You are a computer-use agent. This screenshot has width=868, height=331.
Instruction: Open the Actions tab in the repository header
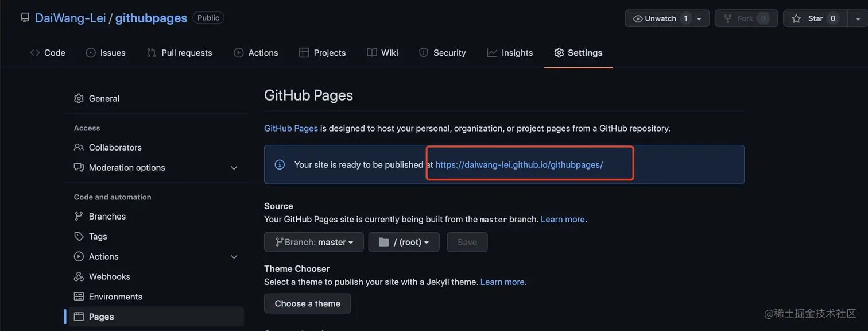[256, 53]
